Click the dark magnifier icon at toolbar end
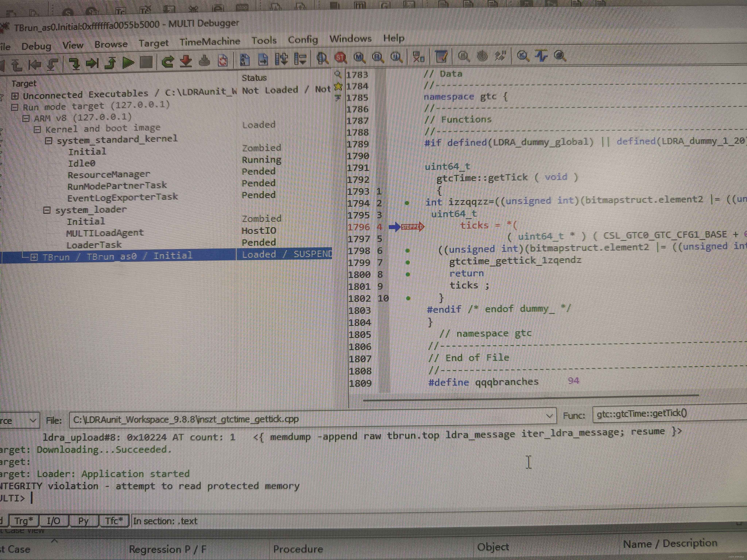The image size is (747, 560). tap(560, 55)
